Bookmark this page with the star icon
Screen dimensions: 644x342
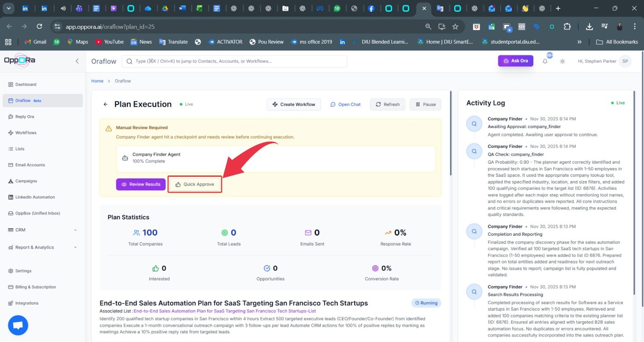tap(455, 27)
